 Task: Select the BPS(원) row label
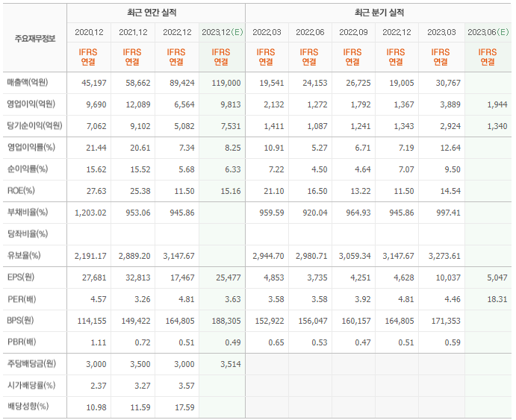click(20, 321)
